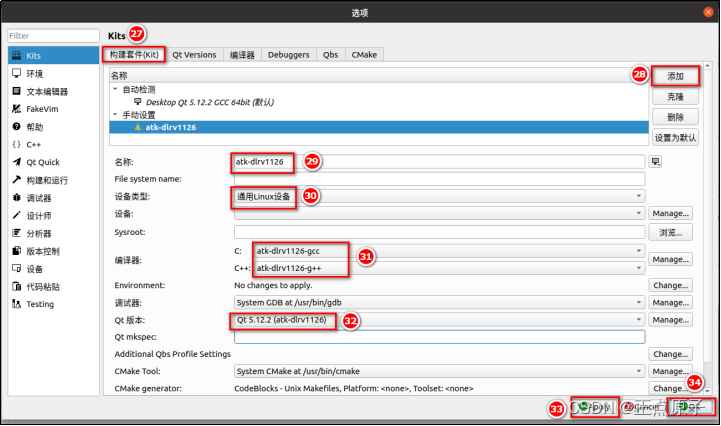
Task: Click Manage button for CMake Tool
Action: click(x=670, y=371)
